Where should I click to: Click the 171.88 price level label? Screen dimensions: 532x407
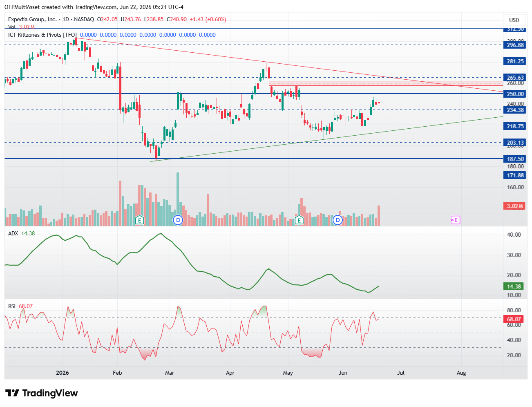coord(515,175)
